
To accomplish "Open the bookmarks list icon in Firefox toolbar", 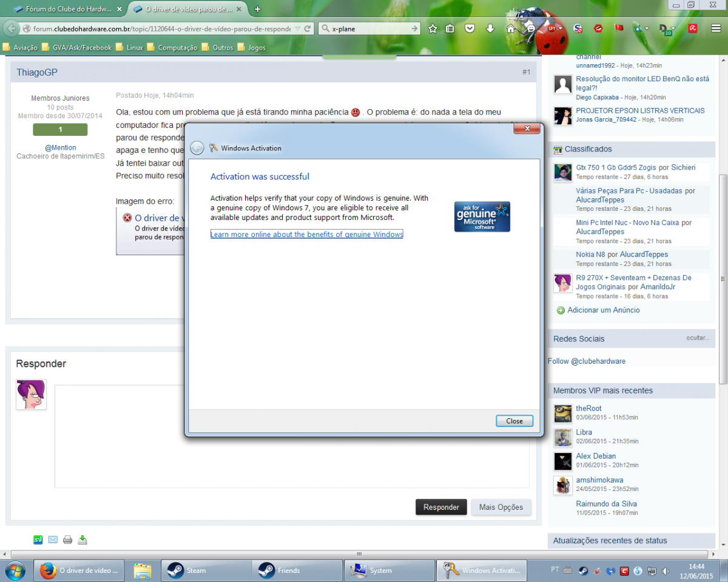I will 450,28.
